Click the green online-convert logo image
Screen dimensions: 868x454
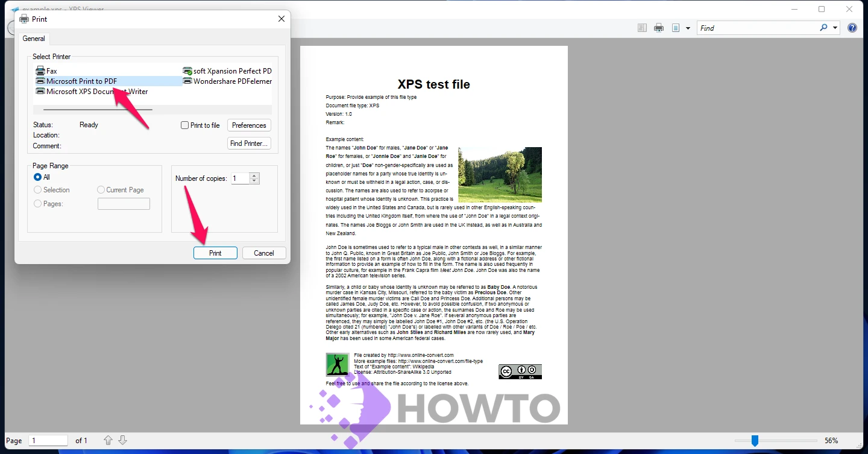(338, 365)
